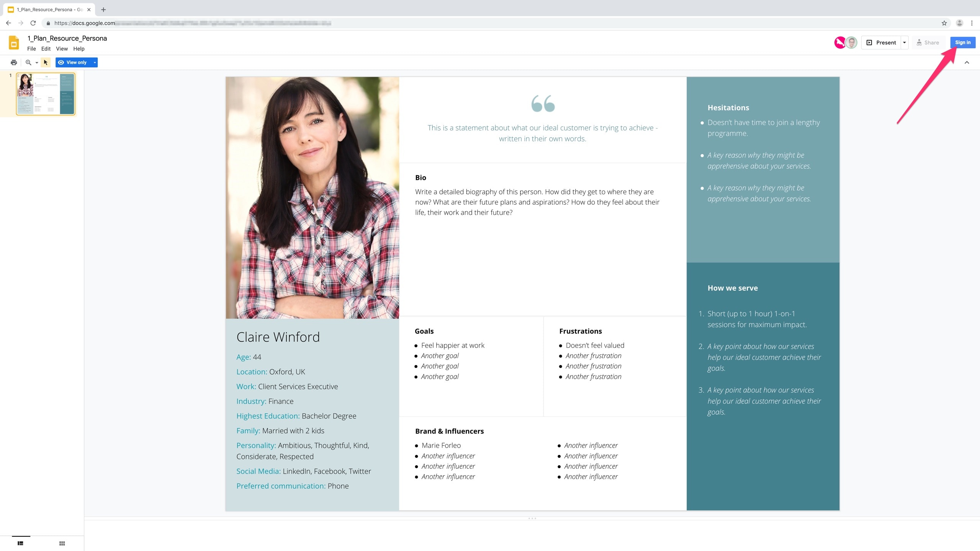The height and width of the screenshot is (551, 980).
Task: Collapse the menus with the chevron
Action: point(967,62)
